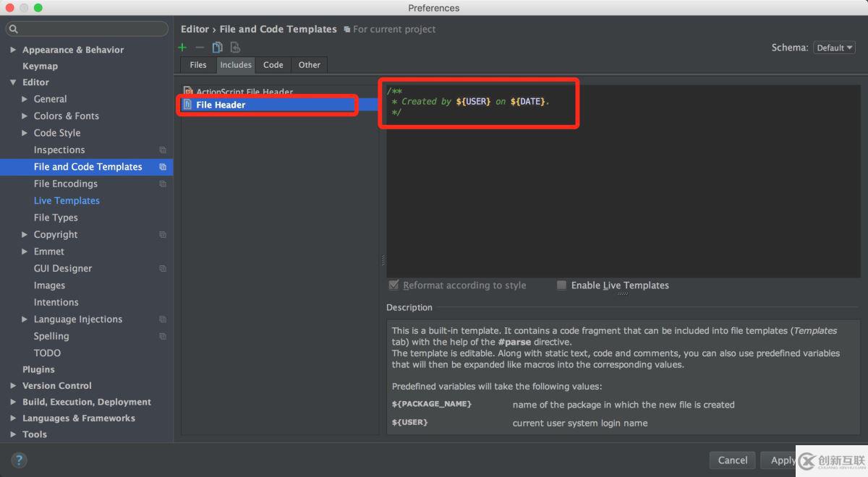Screen dimensions: 868x477
Task: Click project-level icon beside File Encodings
Action: [163, 184]
